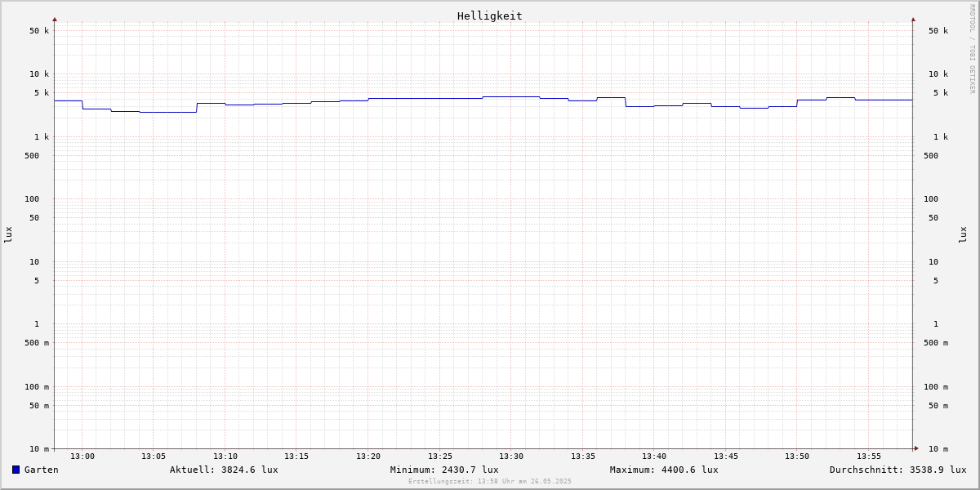
Task: Click the 13:50 time axis label
Action: point(797,457)
